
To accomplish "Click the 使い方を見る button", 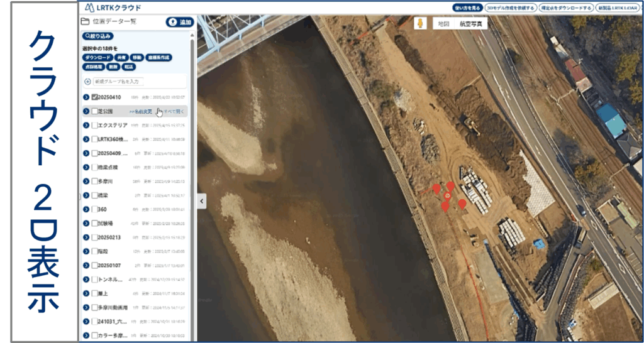I will [467, 8].
